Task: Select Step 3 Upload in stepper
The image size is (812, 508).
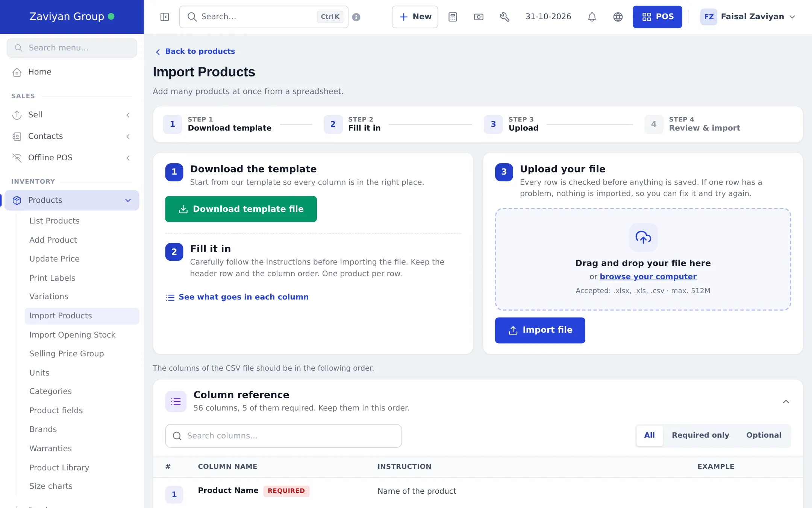Action: point(511,124)
